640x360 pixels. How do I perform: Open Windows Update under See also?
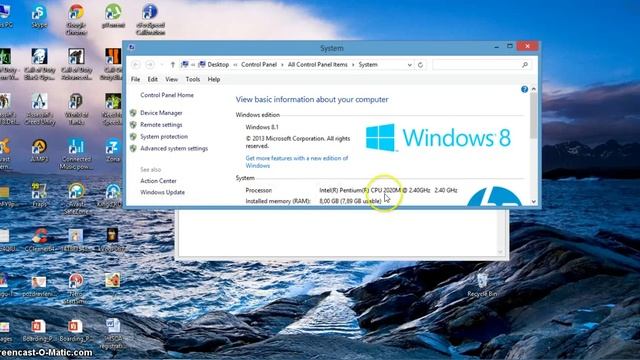[162, 192]
